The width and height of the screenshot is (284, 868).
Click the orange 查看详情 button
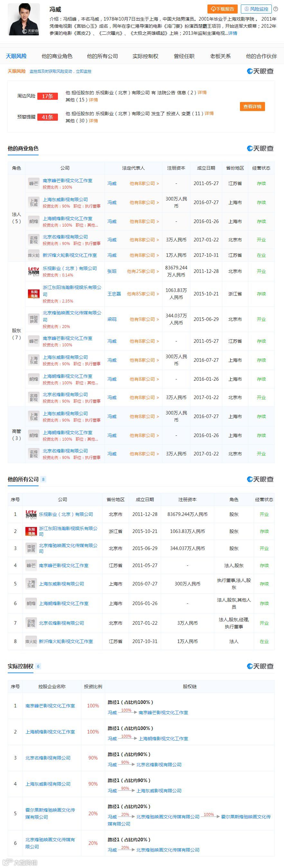pos(252,107)
